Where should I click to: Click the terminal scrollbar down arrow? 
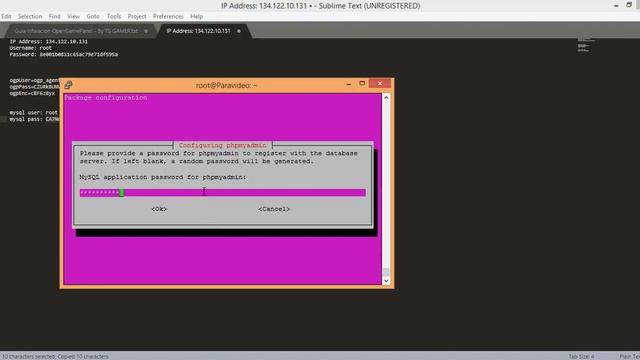click(386, 281)
